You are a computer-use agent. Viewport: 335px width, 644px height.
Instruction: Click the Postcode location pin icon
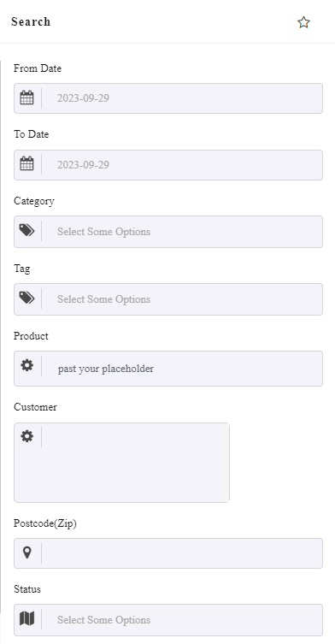pos(27,552)
